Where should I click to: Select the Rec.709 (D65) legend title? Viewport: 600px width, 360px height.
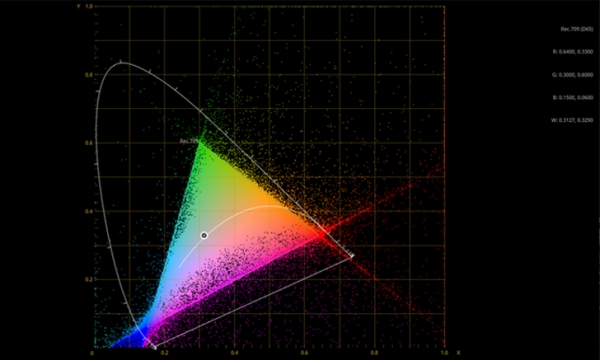577,29
